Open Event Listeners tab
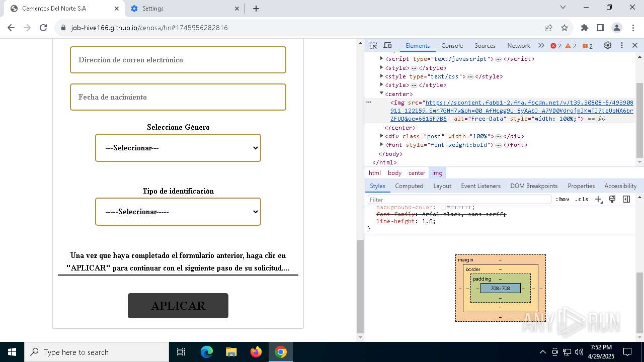 481,186
